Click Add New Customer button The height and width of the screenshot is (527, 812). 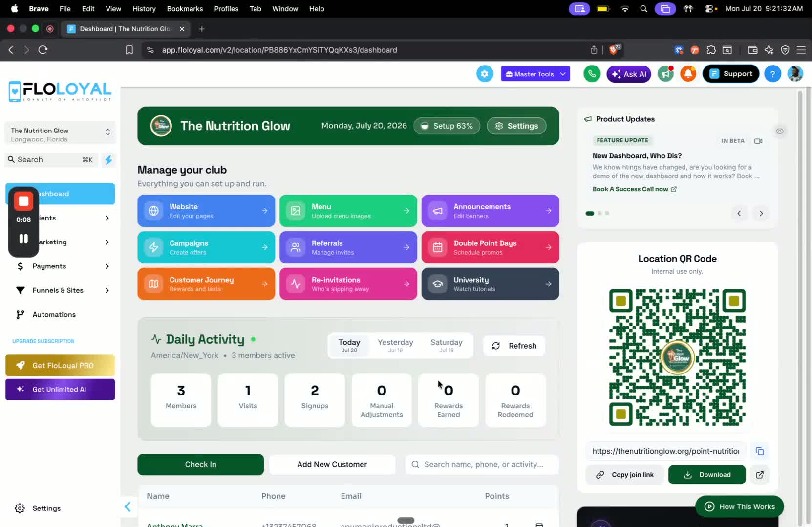click(x=332, y=464)
